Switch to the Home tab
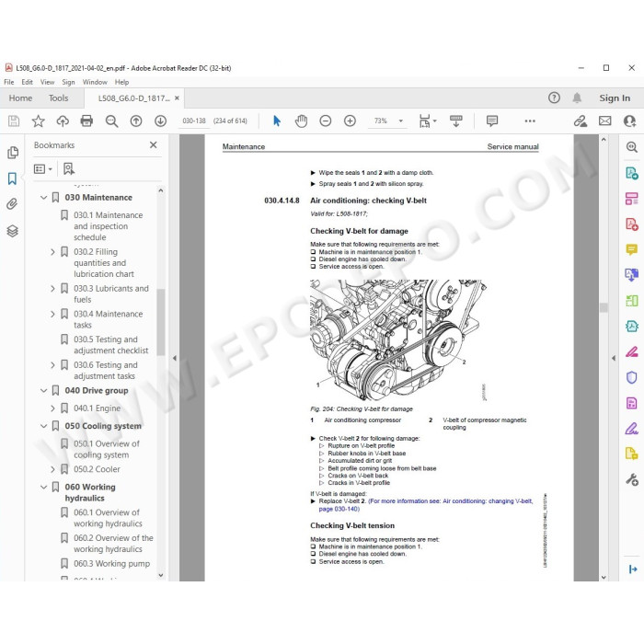The width and height of the screenshot is (644, 644). (x=20, y=98)
